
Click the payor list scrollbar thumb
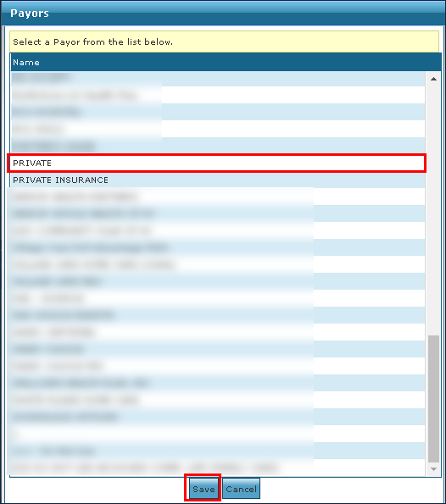pos(433,399)
